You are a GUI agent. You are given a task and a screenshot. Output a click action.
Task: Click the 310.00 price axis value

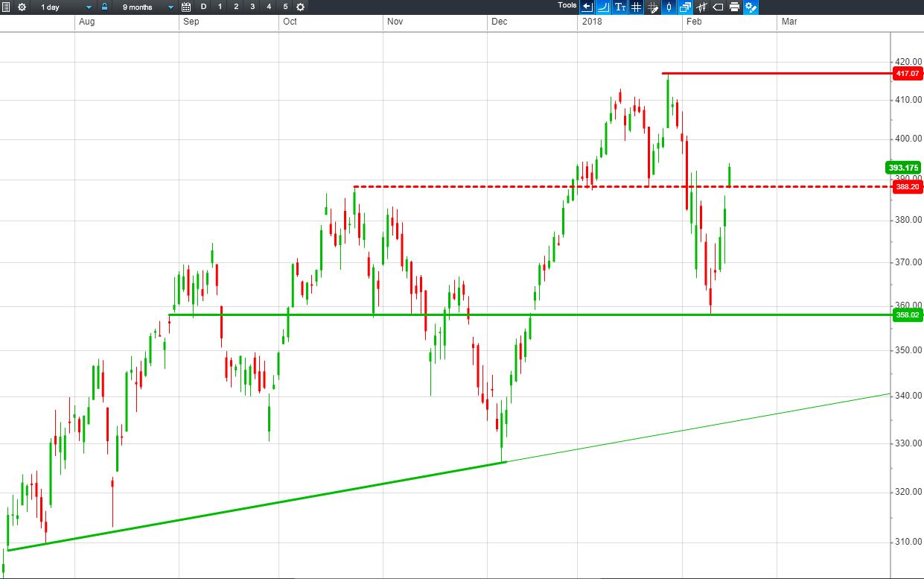909,542
